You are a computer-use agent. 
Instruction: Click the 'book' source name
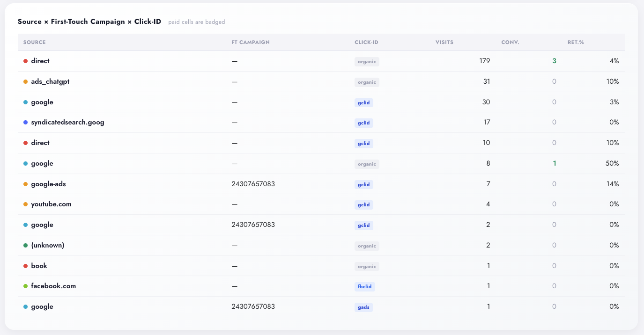(x=39, y=266)
